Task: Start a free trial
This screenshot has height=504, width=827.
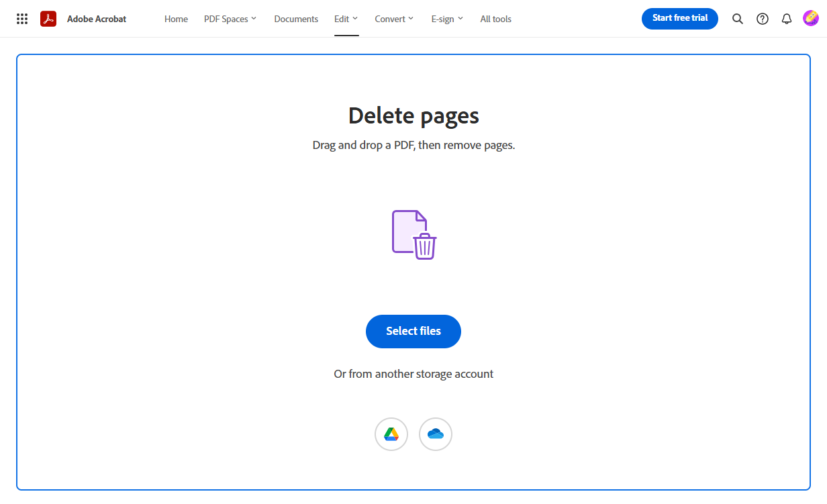Action: 679,18
